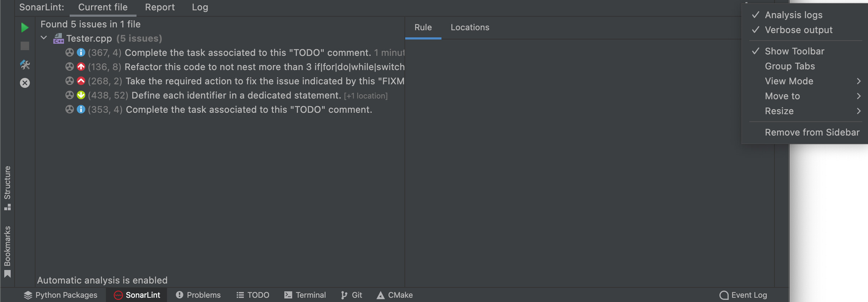
Task: Click the stop analysis square icon
Action: (25, 46)
